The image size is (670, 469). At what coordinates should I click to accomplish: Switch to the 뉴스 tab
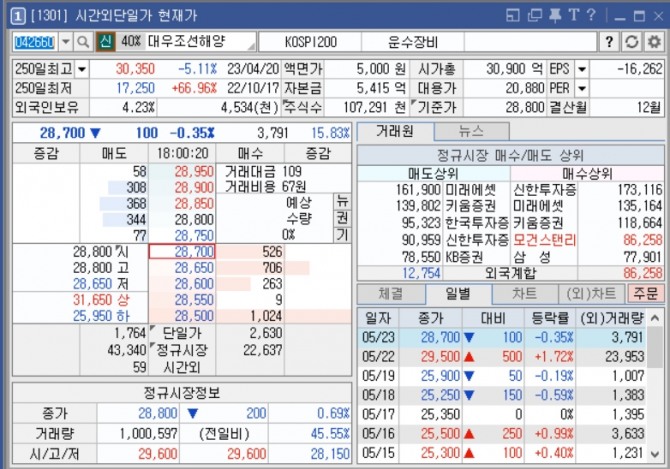[x=471, y=132]
